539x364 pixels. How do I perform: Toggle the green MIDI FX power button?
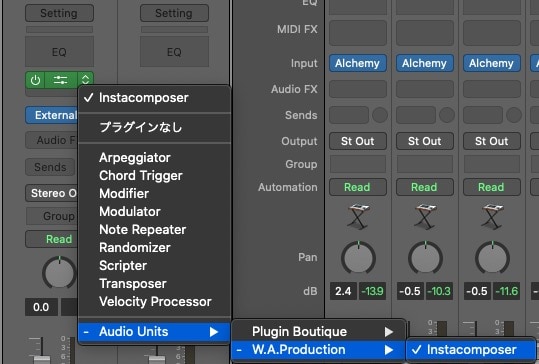(x=35, y=80)
